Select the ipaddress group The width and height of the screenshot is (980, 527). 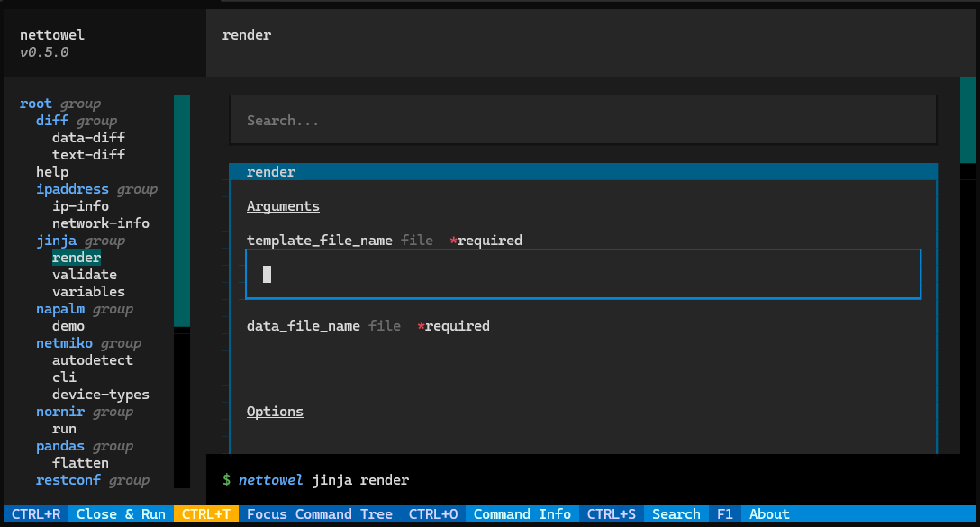click(97, 189)
